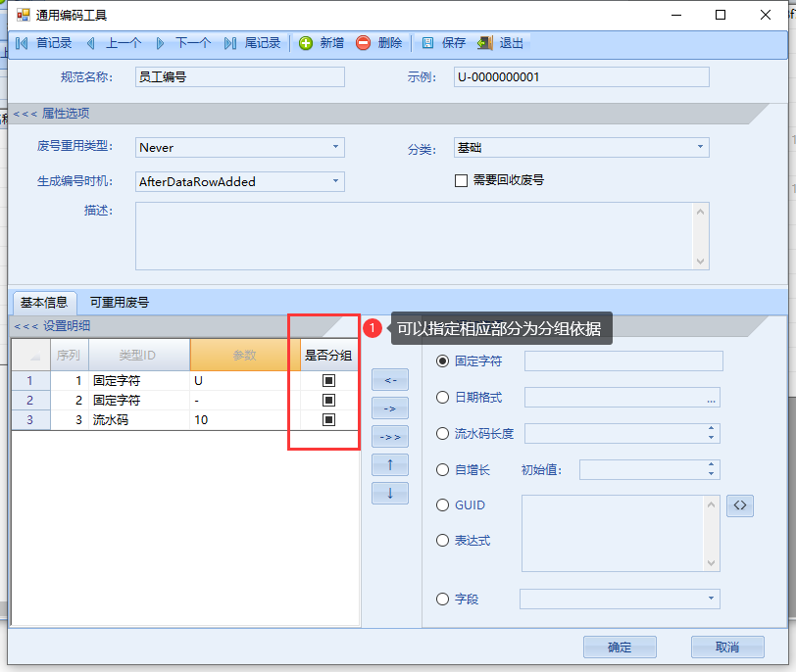Increase 初始值 with spinner up arrow
This screenshot has height=672, width=796.
click(x=712, y=465)
